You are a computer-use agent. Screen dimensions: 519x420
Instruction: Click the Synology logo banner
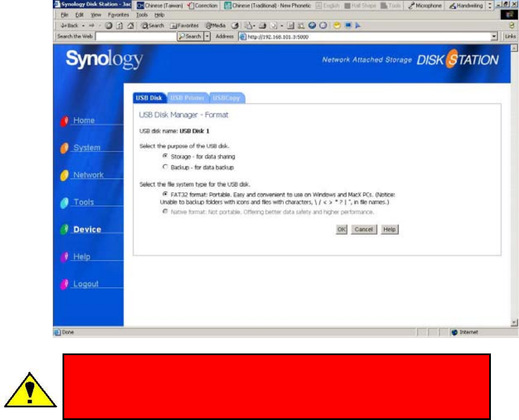tap(104, 60)
